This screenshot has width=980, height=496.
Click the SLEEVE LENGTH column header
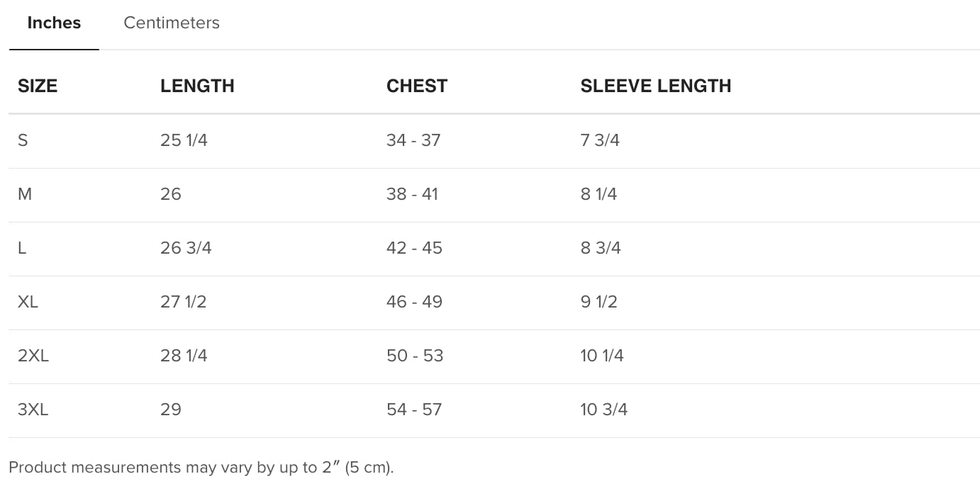(656, 86)
